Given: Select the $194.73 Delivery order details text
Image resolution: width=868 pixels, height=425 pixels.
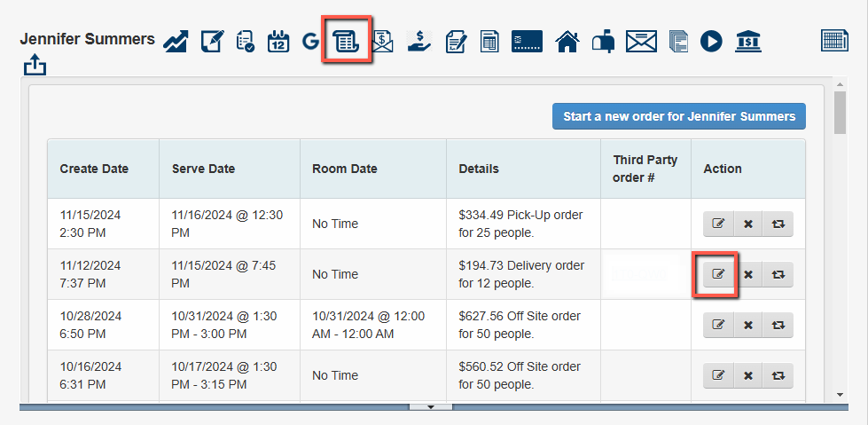Looking at the screenshot, I should pos(521,274).
